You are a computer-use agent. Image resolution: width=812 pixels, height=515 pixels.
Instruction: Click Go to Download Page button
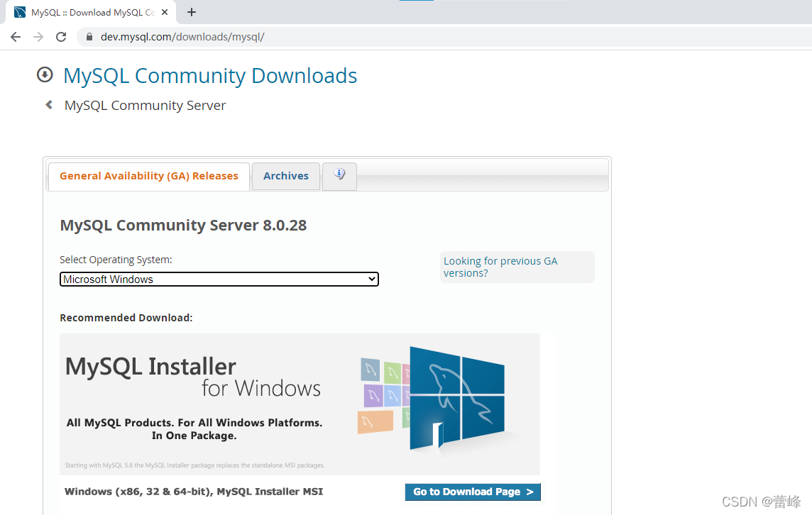[473, 492]
